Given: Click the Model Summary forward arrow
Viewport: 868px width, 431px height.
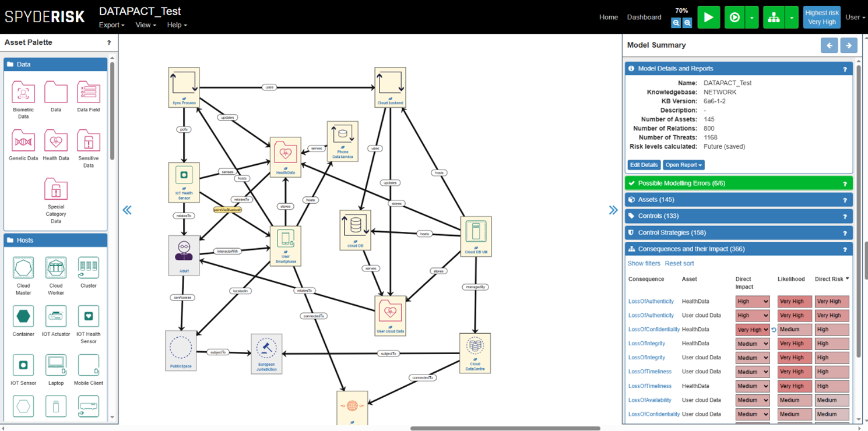Looking at the screenshot, I should tap(849, 45).
